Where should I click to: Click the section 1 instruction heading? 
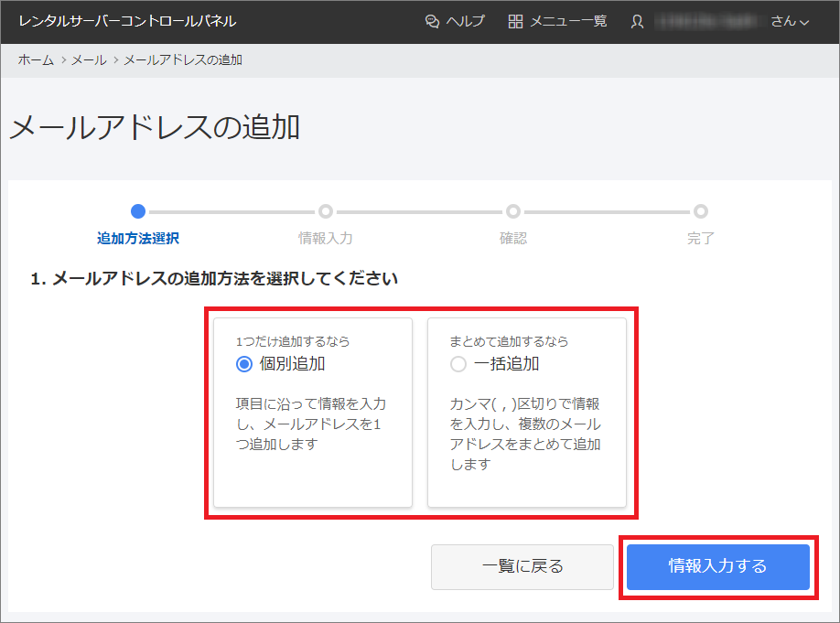[x=214, y=278]
